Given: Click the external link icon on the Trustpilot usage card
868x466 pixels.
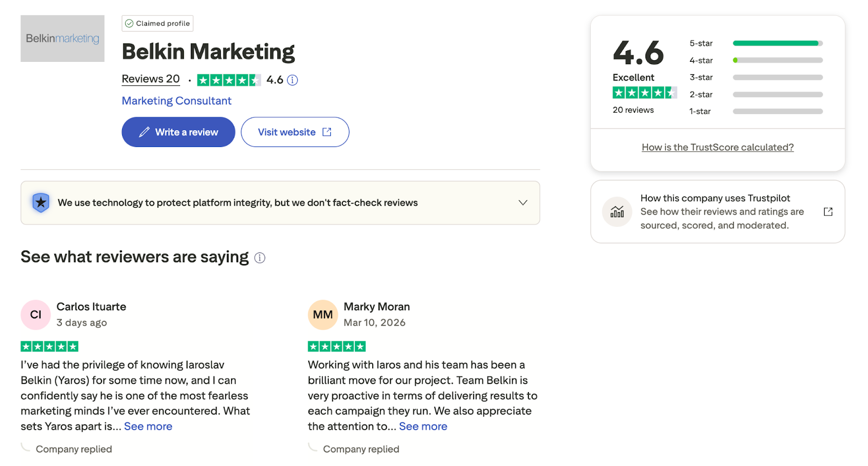Looking at the screenshot, I should coord(828,212).
